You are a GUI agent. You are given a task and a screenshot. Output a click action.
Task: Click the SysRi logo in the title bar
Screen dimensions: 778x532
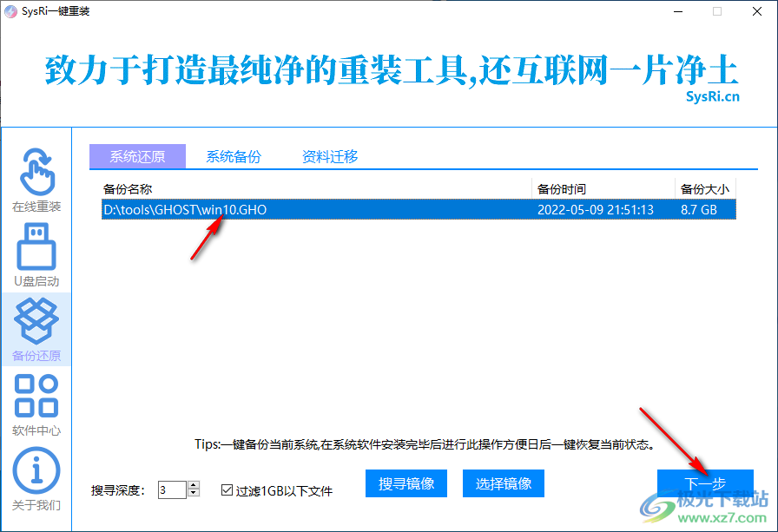10,11
